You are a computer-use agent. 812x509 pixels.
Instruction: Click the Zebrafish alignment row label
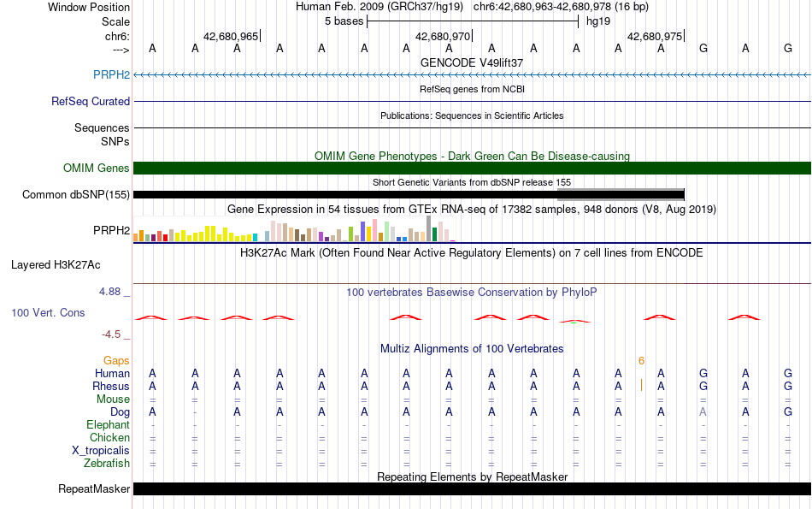coord(107,463)
